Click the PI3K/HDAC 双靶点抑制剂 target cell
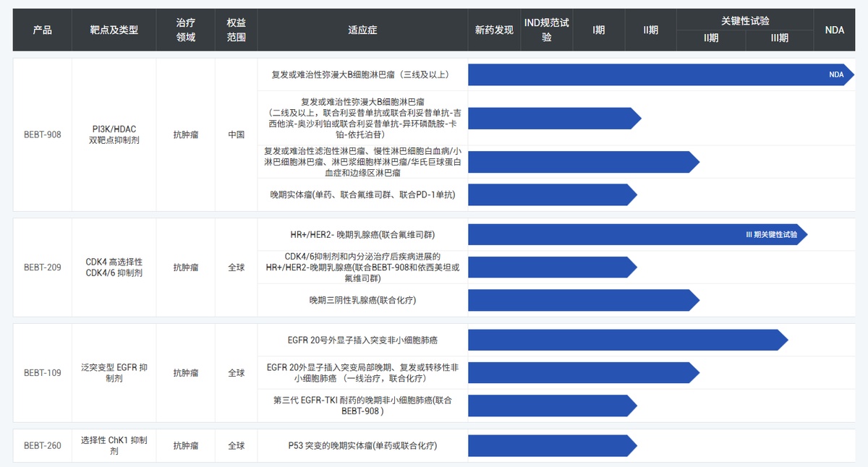 tap(114, 134)
